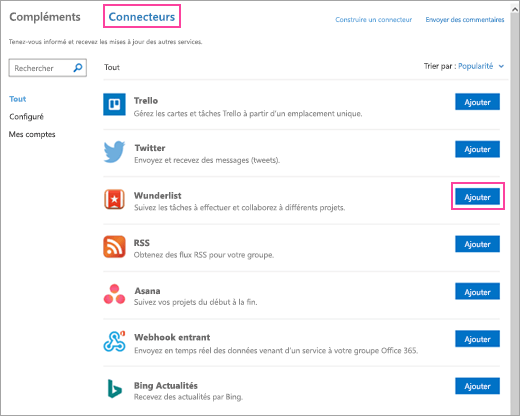
Task: Click the Bing Actualités icon
Action: tap(115, 389)
